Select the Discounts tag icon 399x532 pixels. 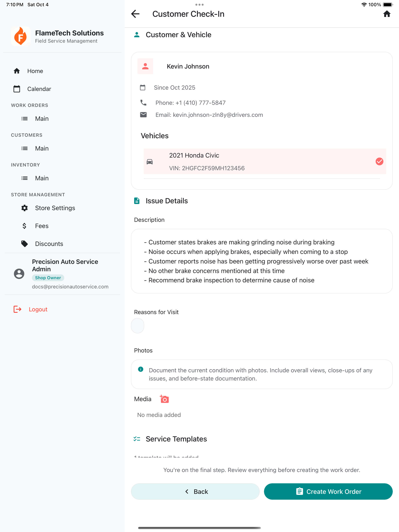[24, 243]
